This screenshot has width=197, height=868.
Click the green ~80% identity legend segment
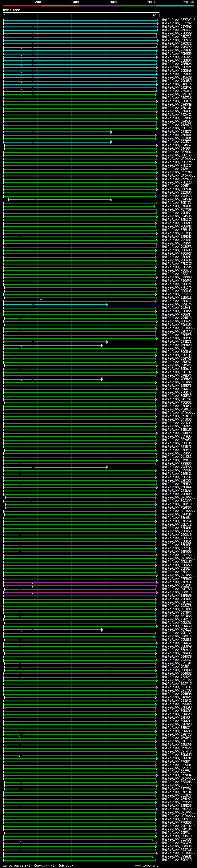click(137, 6)
